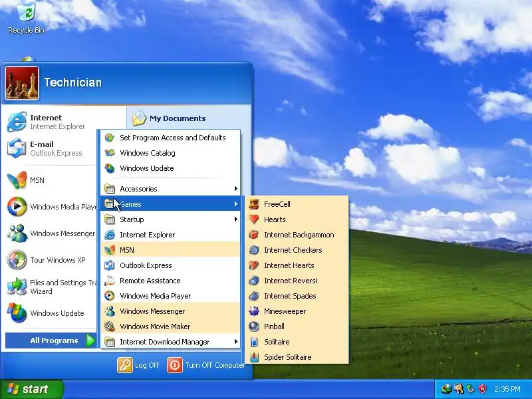Click the Technician chess user picture
This screenshot has width=532, height=399.
coord(22,83)
